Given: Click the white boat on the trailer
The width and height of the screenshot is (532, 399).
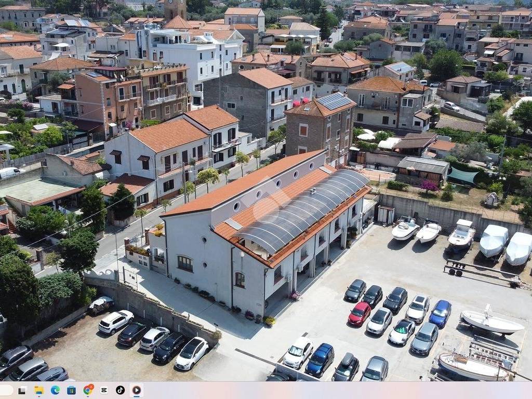Looking at the screenshot, I should pos(490,322).
